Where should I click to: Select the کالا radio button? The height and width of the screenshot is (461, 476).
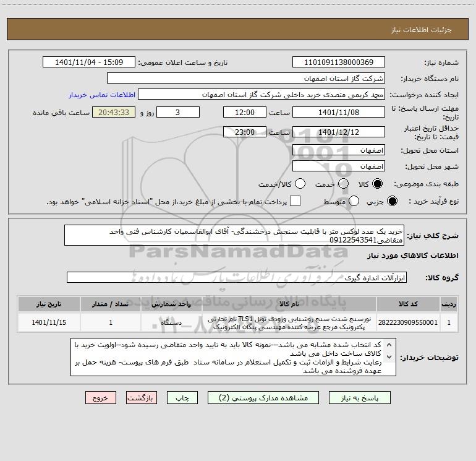click(377, 184)
